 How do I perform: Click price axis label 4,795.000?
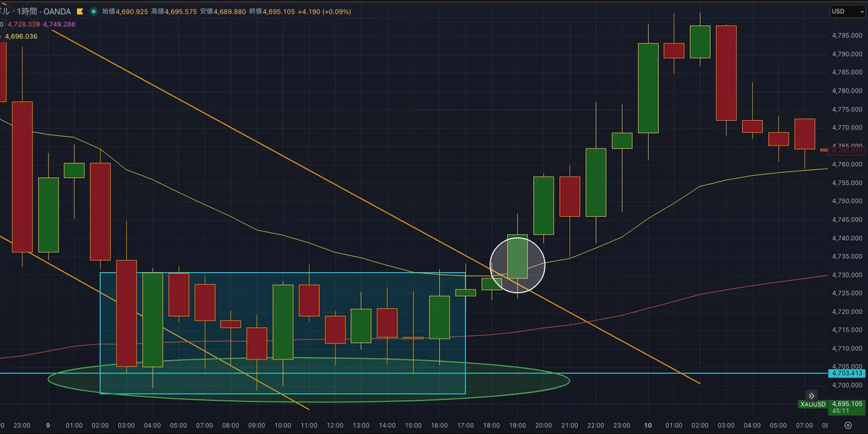point(846,35)
